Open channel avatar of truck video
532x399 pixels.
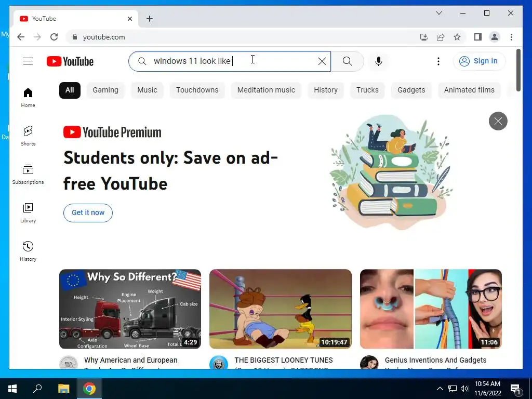[x=69, y=363]
